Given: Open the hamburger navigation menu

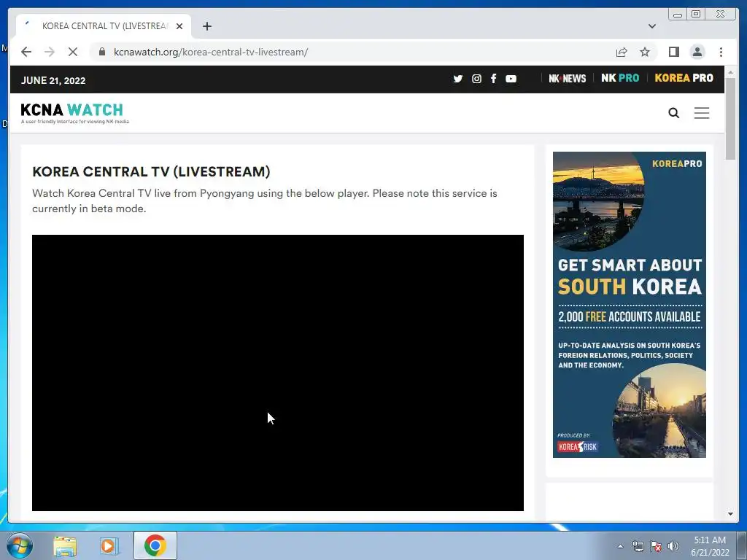Looking at the screenshot, I should click(701, 113).
